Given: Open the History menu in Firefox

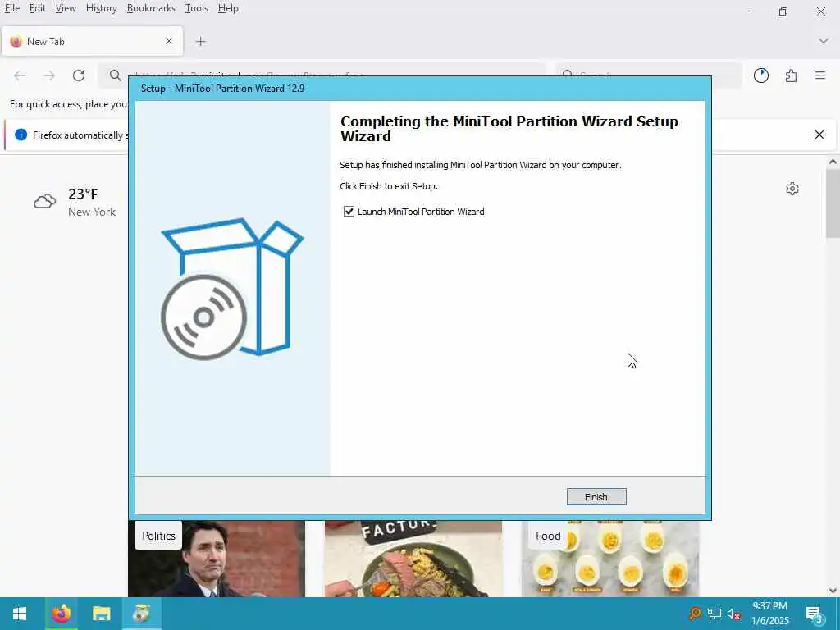Looking at the screenshot, I should tap(101, 8).
